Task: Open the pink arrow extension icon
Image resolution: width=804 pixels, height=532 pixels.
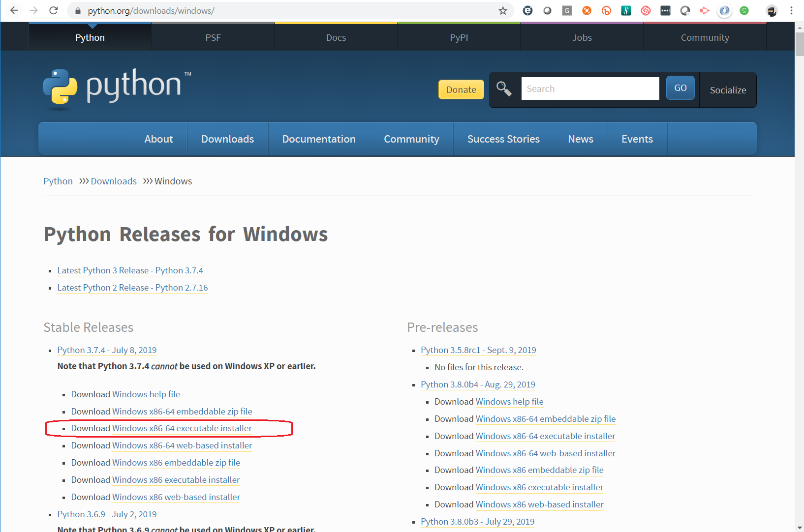Action: click(x=705, y=10)
